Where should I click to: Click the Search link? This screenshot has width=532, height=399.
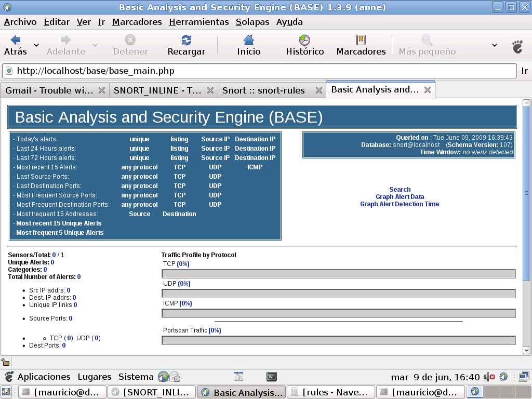tap(400, 190)
